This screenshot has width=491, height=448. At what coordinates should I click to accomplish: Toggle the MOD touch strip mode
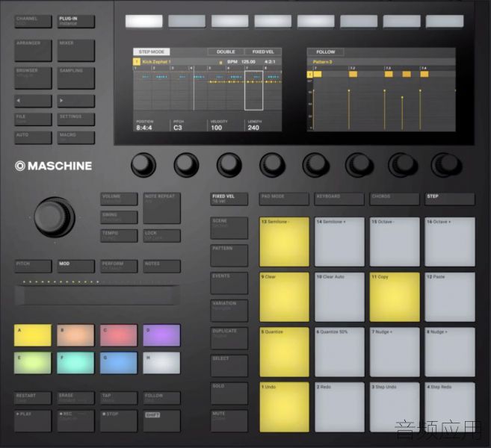75,266
